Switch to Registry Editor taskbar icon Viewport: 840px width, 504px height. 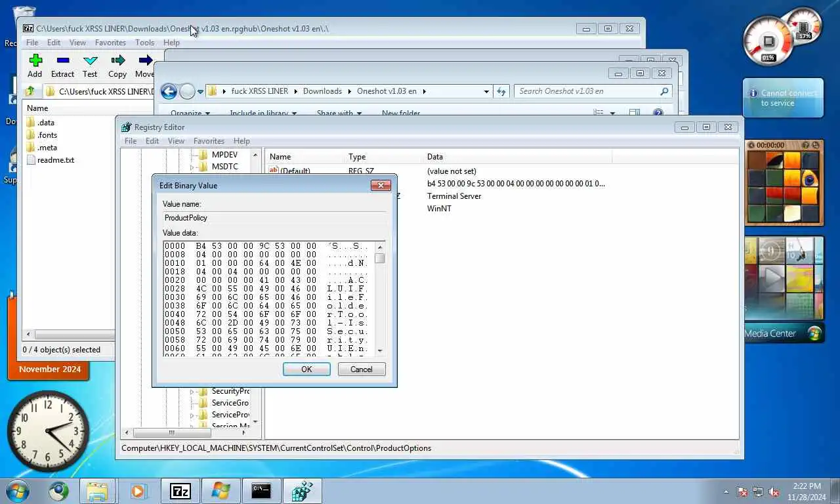tap(302, 490)
